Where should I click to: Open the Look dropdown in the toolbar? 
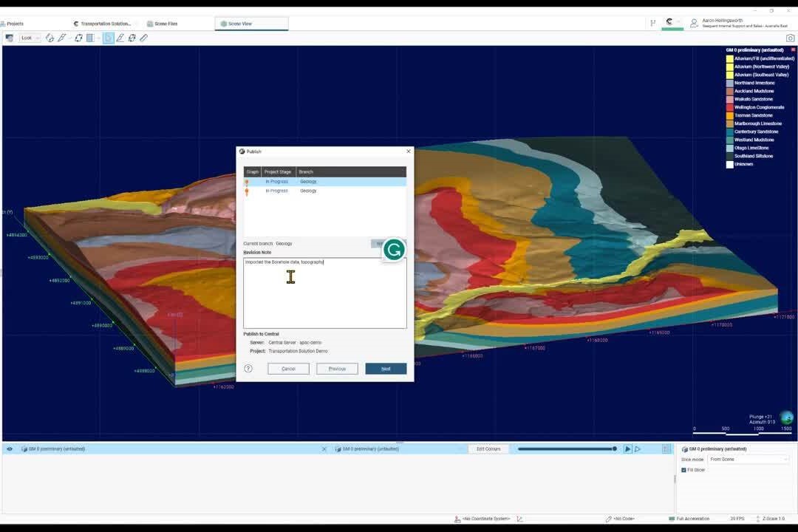point(30,38)
